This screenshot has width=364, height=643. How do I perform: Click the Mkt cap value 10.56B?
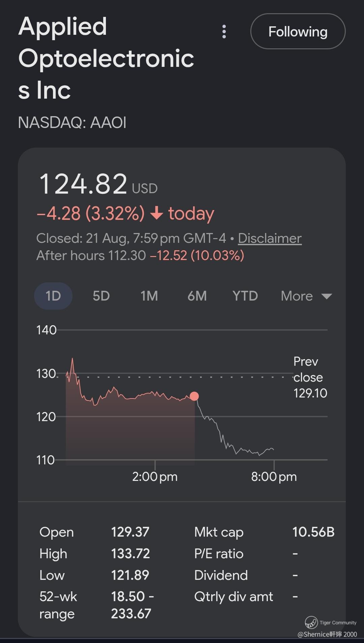(x=313, y=532)
